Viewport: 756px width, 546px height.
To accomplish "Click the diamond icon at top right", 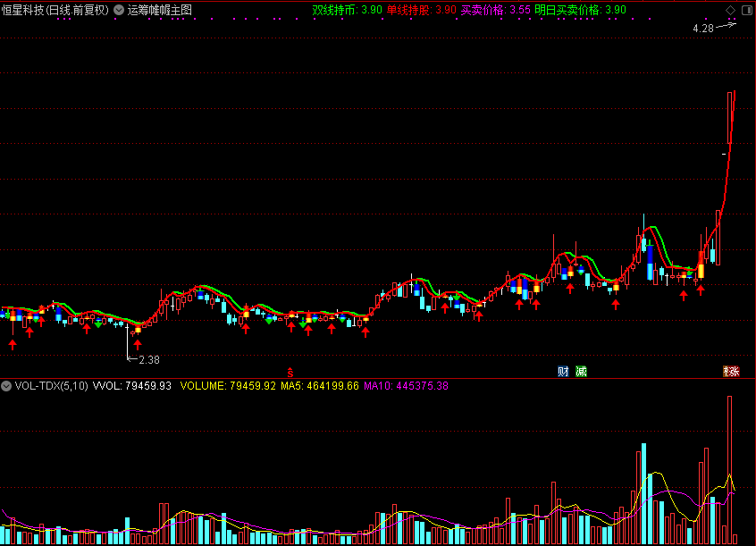I will (x=730, y=10).
